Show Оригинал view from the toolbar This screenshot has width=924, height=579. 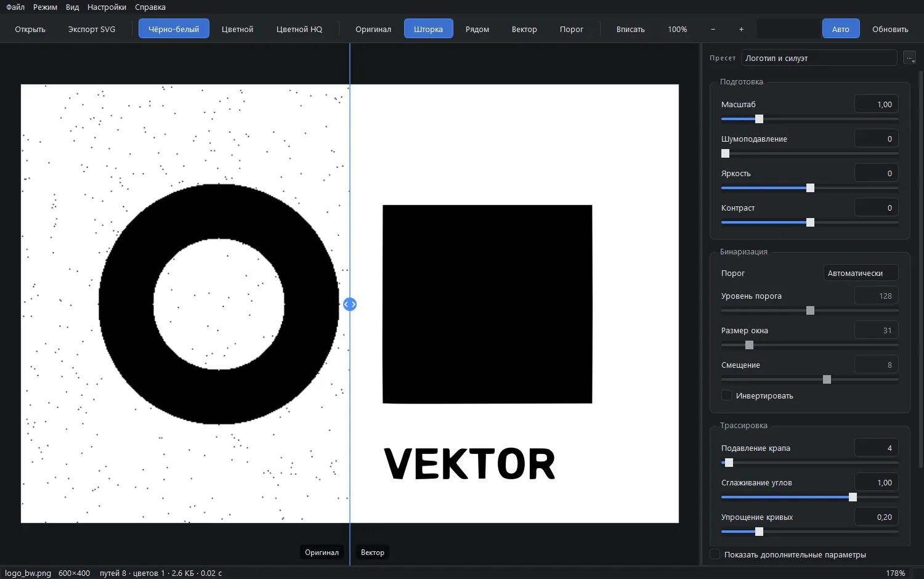373,29
